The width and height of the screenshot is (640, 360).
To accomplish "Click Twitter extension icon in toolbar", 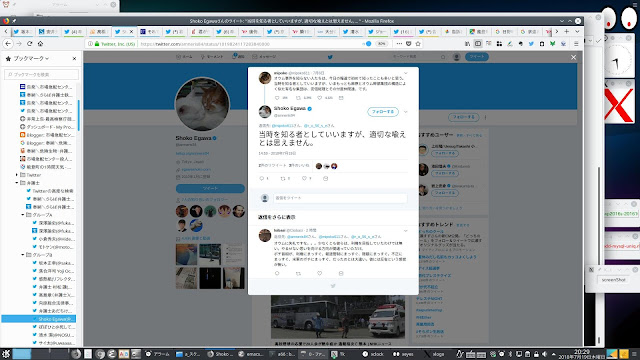I will click(531, 44).
